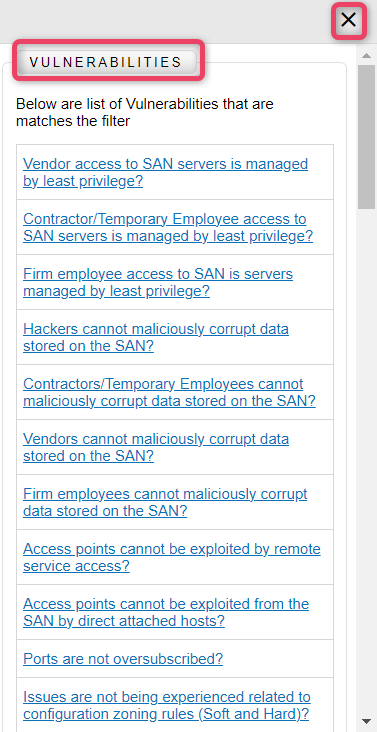377x732 pixels.
Task: Click 'configuration zoning rules (Soft and Hard)?' text
Action: (166, 714)
